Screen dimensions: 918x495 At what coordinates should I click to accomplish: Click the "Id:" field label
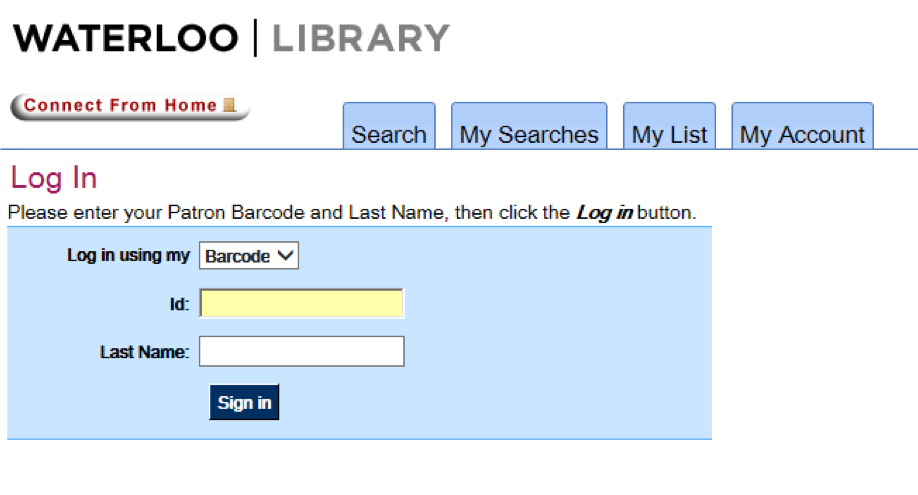[179, 304]
